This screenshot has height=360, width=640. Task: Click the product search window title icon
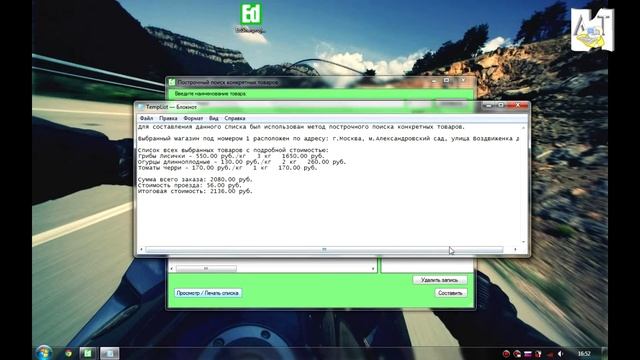coord(172,82)
